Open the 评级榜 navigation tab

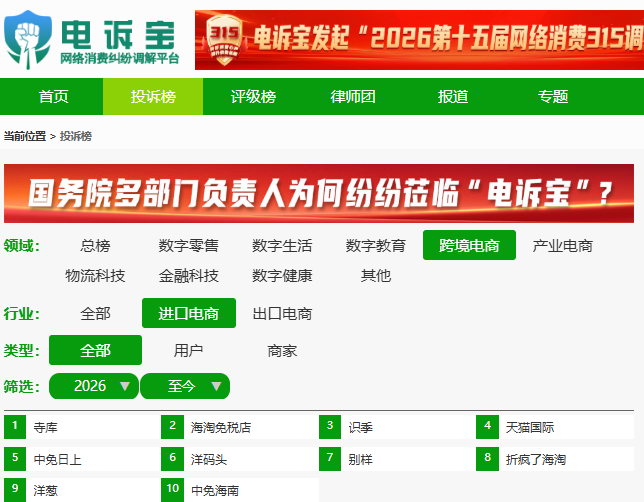pos(253,97)
